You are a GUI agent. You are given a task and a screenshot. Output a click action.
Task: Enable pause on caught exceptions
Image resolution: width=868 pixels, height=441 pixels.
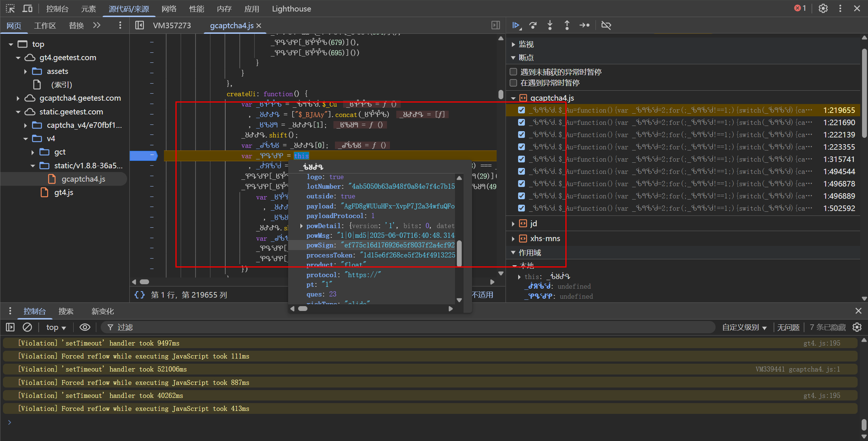pos(513,82)
